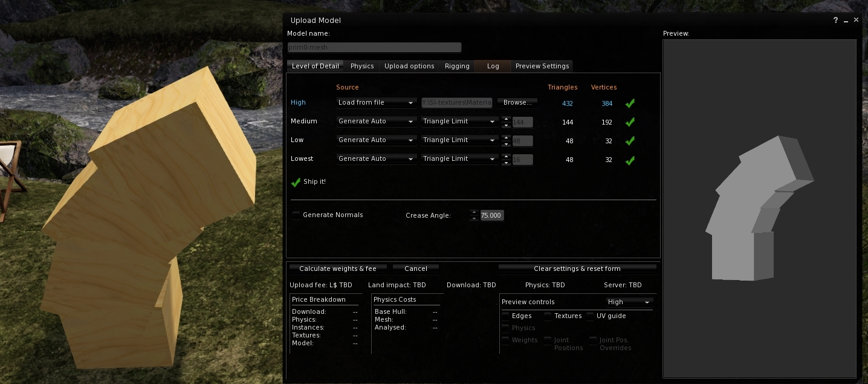Click the green checkmark on High row
The height and width of the screenshot is (384, 868).
click(630, 103)
